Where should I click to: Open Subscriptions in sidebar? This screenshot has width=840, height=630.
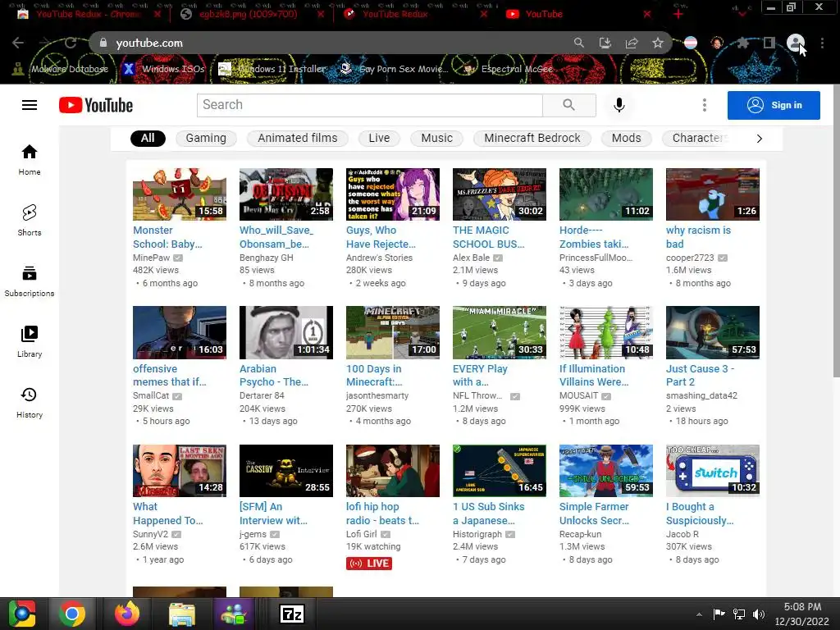pos(30,281)
